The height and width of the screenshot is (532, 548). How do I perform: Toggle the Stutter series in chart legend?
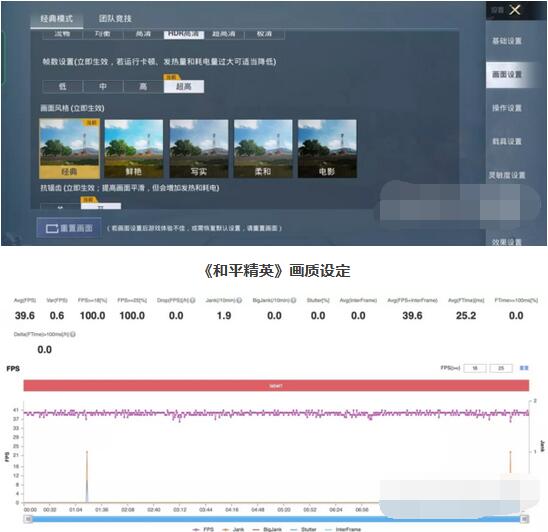pyautogui.click(x=303, y=529)
